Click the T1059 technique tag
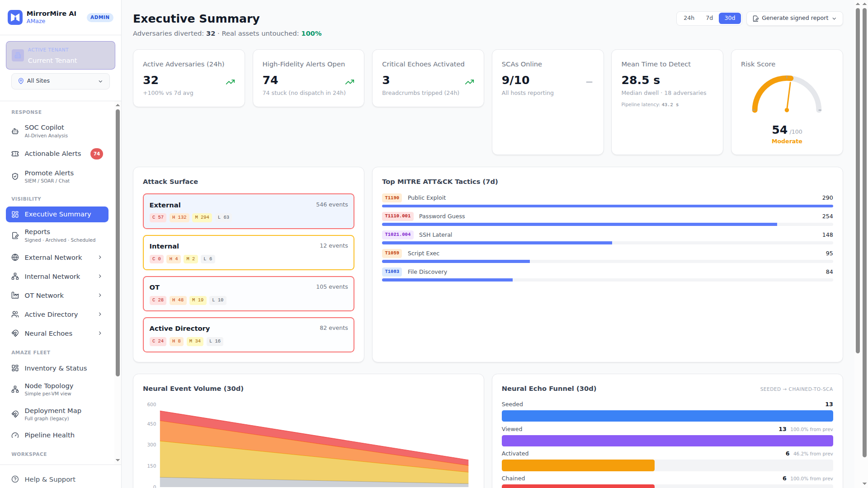 (392, 253)
